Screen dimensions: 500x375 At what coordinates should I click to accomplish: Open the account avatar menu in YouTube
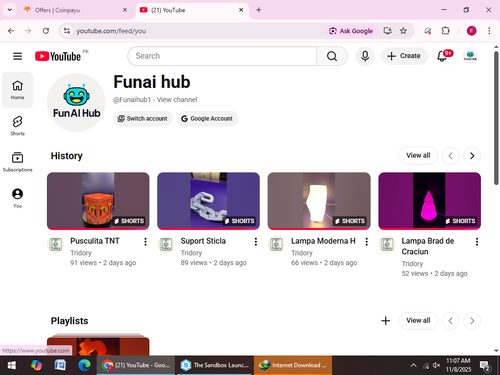pyautogui.click(x=470, y=56)
